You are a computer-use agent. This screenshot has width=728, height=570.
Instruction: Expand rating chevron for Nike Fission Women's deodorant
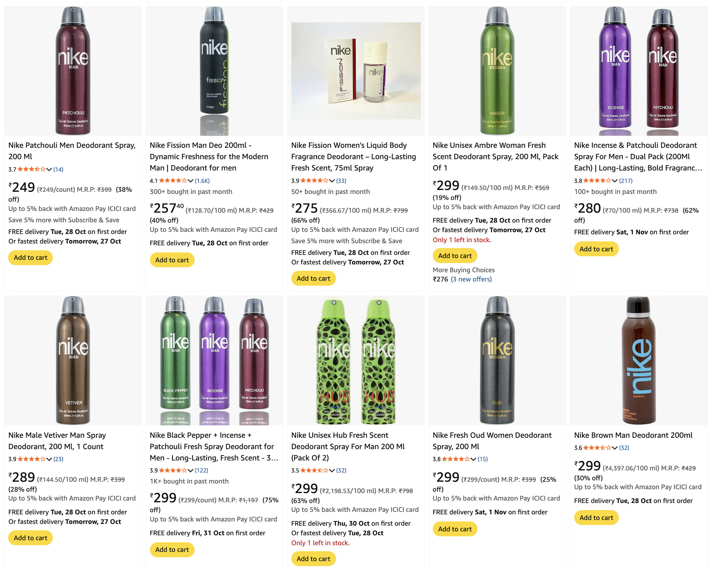[x=332, y=181]
